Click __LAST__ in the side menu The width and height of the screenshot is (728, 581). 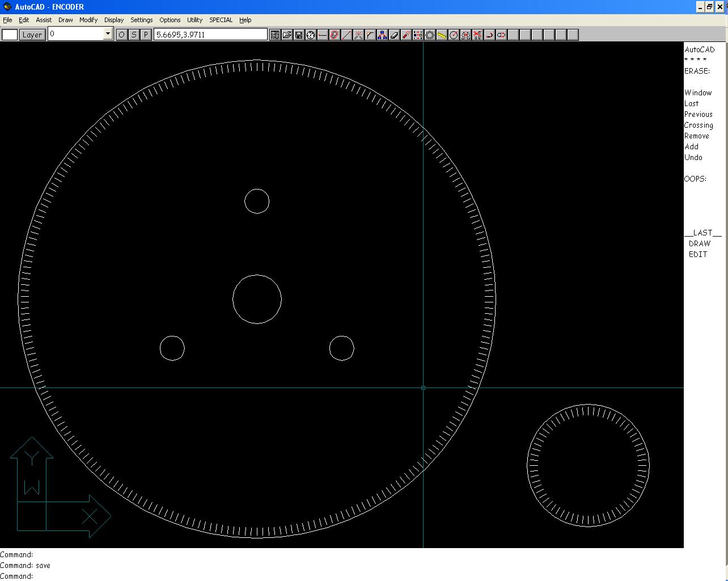703,233
